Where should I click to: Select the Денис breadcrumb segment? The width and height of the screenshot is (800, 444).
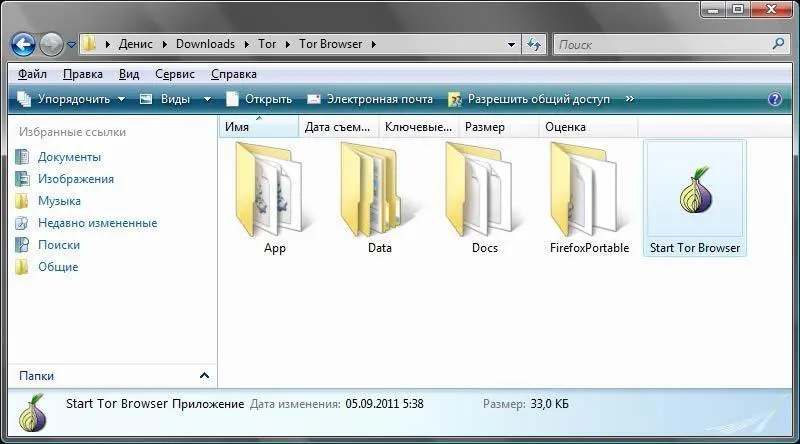click(135, 44)
